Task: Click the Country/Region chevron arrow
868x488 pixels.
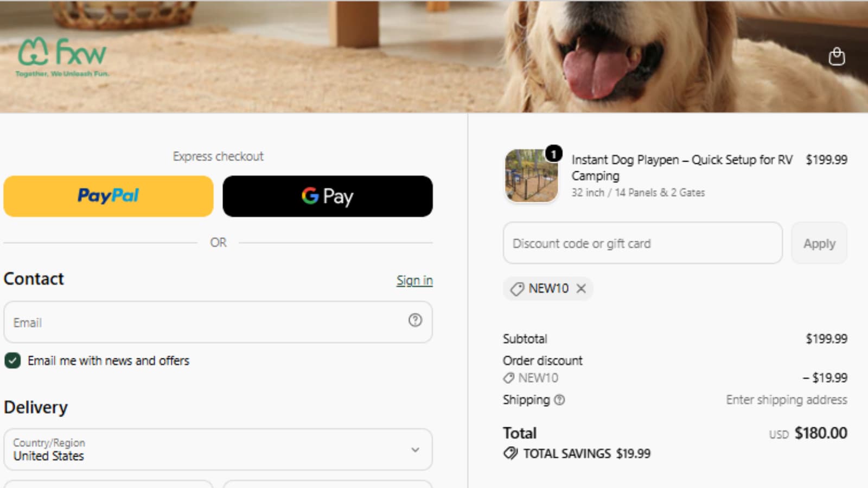Action: (x=415, y=450)
